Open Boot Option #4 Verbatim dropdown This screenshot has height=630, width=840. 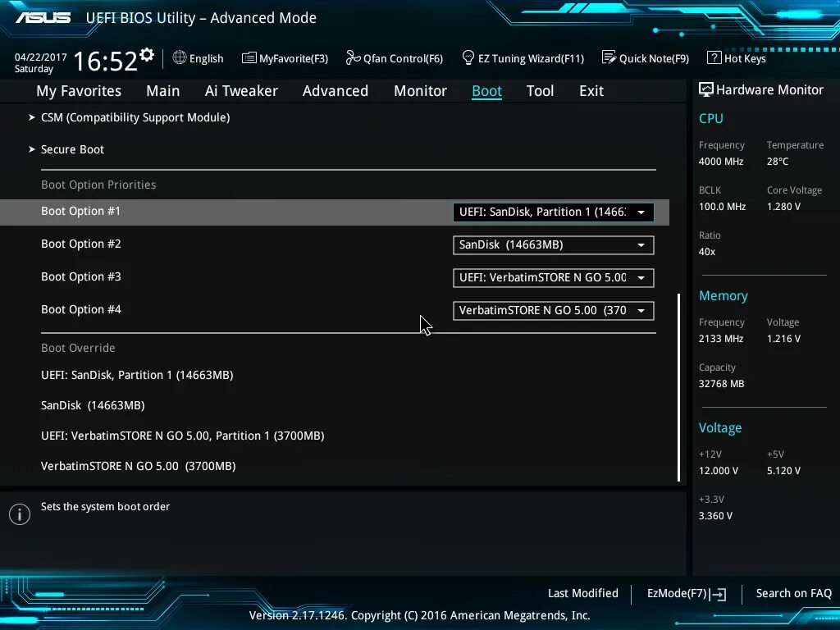tap(554, 310)
